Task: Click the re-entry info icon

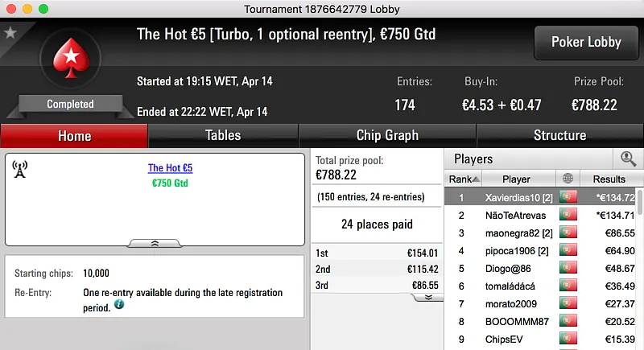Action: click(x=119, y=305)
